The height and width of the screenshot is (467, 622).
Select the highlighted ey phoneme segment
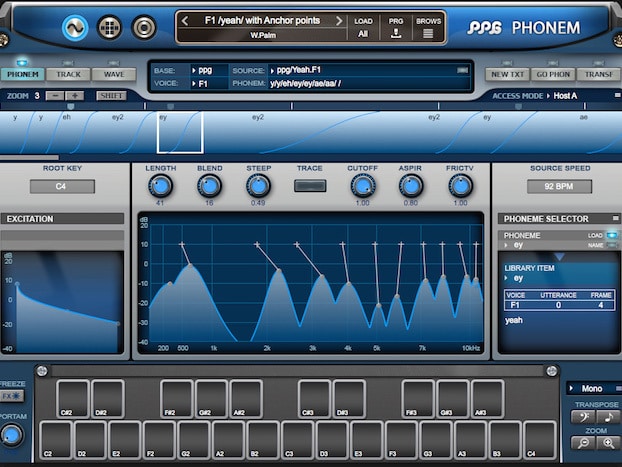[180, 132]
